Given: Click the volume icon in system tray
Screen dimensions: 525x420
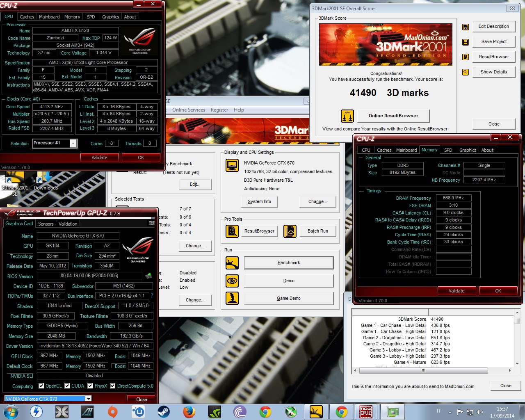Looking at the screenshot, I should click(480, 412).
